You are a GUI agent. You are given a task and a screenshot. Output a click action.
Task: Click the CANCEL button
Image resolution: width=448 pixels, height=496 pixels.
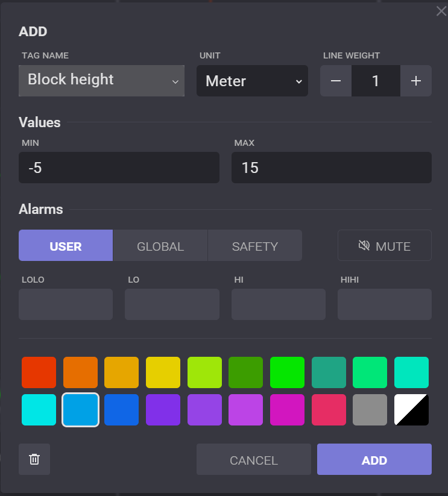pos(253,460)
